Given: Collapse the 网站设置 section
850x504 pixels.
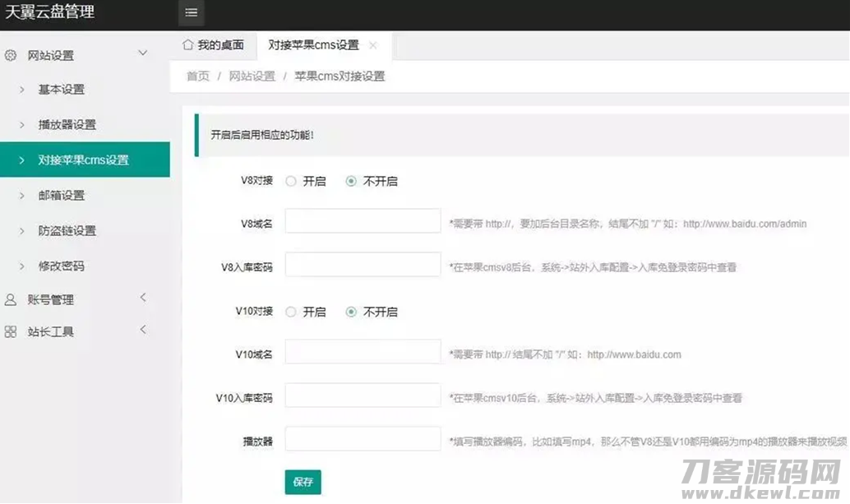Looking at the screenshot, I should coord(142,53).
